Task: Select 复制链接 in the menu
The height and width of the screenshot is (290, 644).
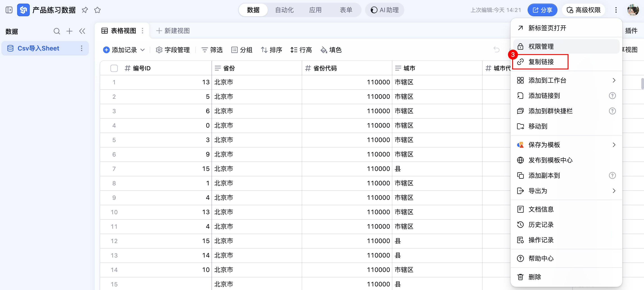Action: pos(541,62)
